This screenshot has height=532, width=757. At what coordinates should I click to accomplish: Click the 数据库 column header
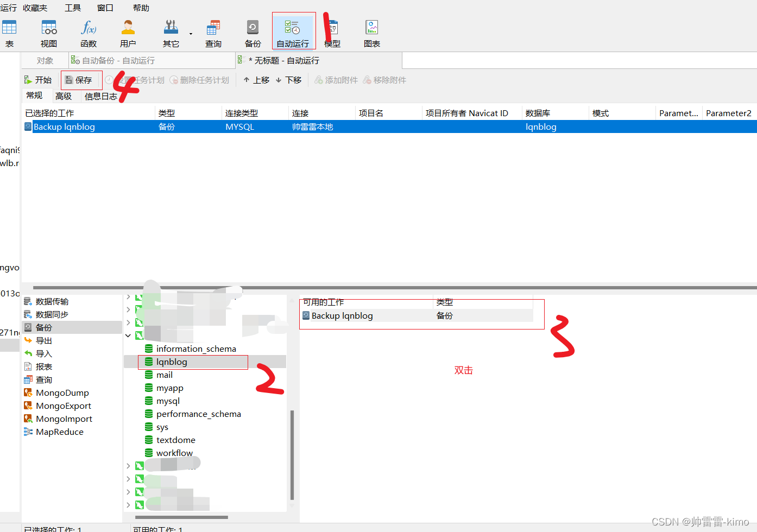[556, 113]
